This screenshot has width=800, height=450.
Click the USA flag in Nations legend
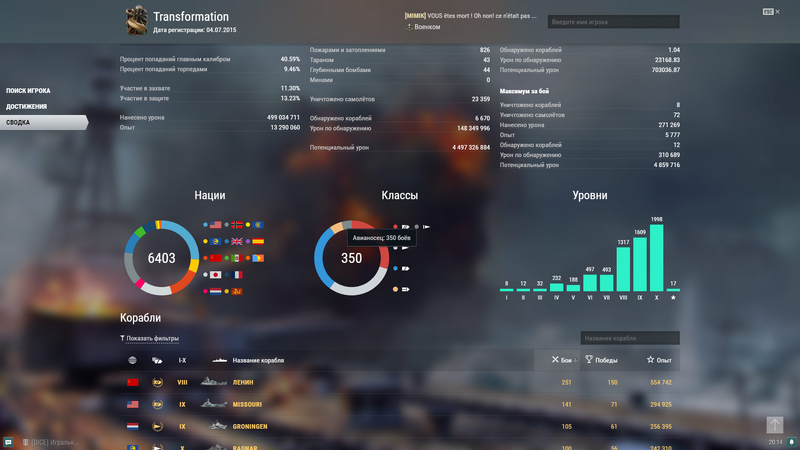(216, 226)
